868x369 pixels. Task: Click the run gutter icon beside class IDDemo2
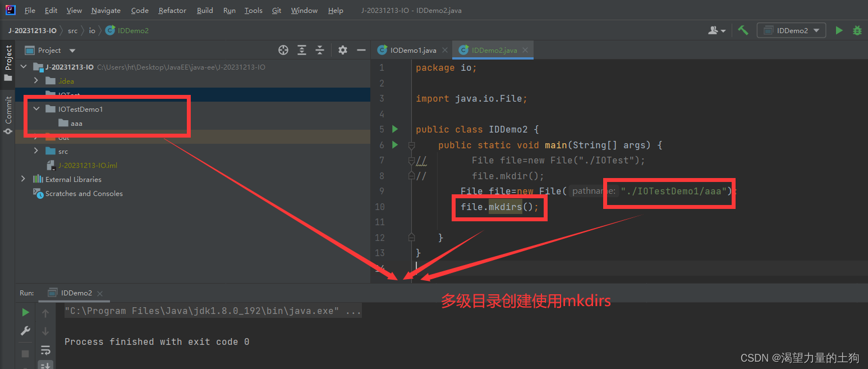click(395, 129)
